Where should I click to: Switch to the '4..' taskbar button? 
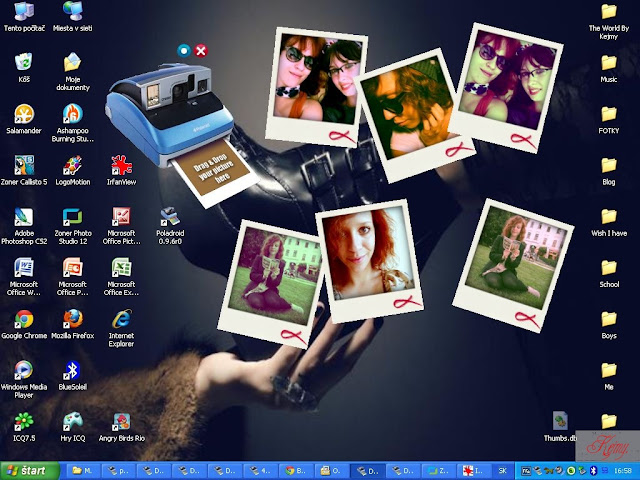(260, 471)
